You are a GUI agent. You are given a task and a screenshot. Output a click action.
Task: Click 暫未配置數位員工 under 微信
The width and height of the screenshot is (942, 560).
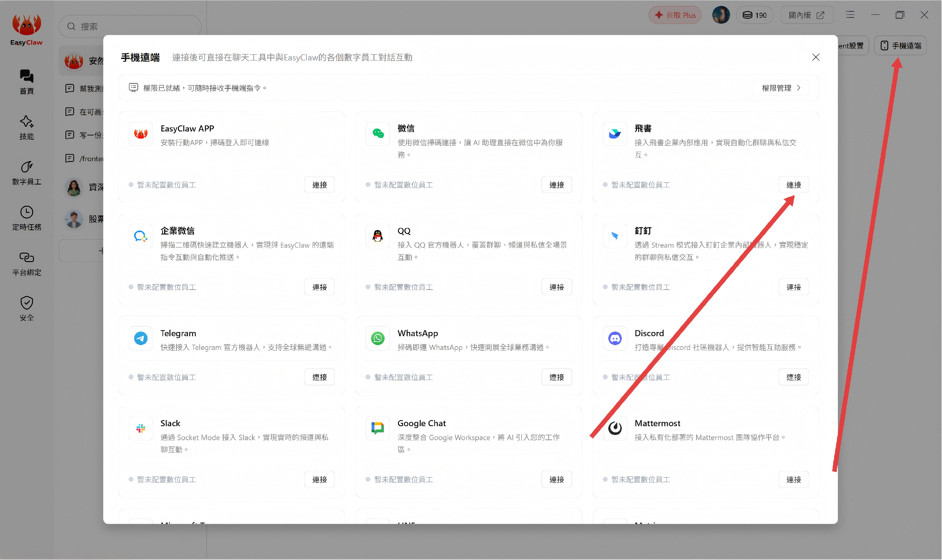point(403,185)
